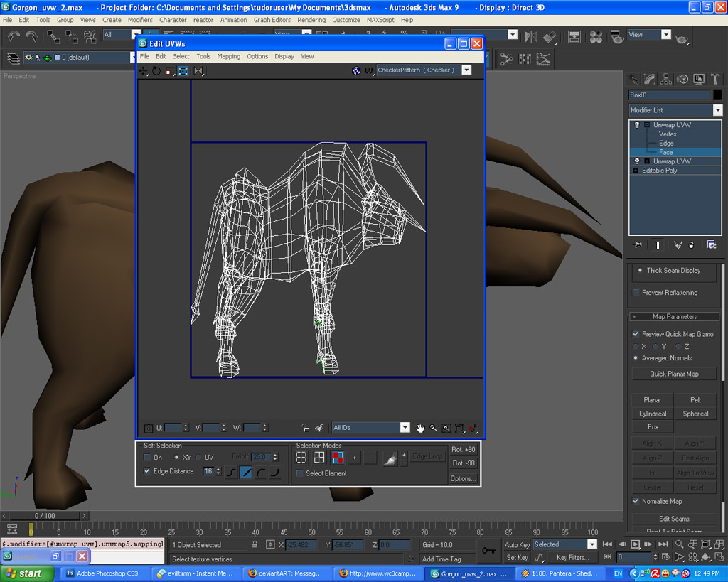
Task: Uncheck Edge Distance checkbox
Action: pos(147,471)
